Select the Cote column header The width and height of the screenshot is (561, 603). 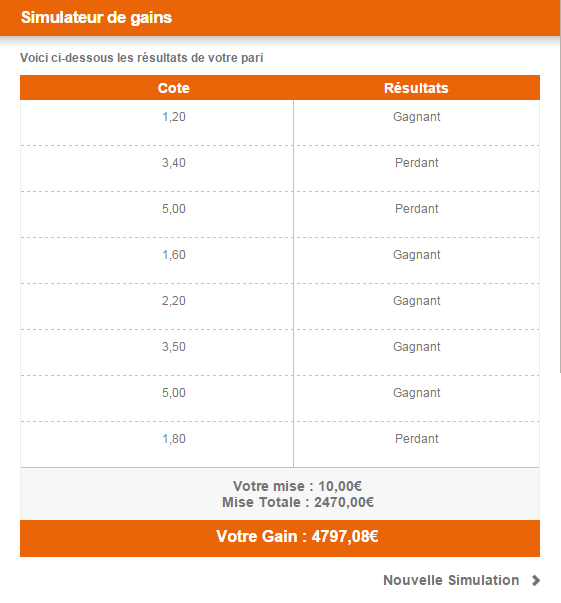coord(174,88)
